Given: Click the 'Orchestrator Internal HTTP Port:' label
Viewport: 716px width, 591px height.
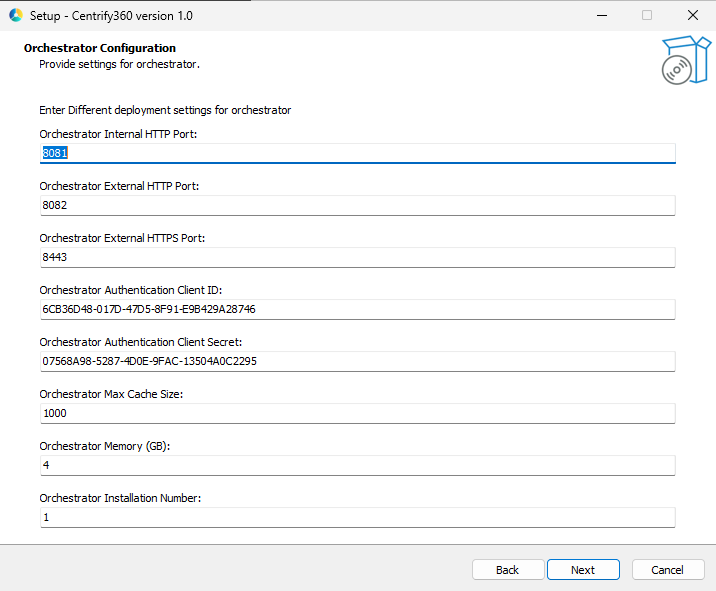Looking at the screenshot, I should (x=118, y=134).
